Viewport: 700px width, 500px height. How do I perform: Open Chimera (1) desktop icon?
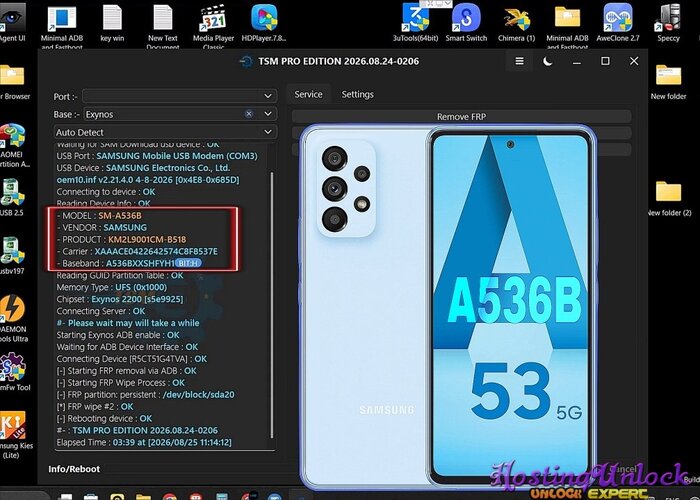(x=517, y=25)
